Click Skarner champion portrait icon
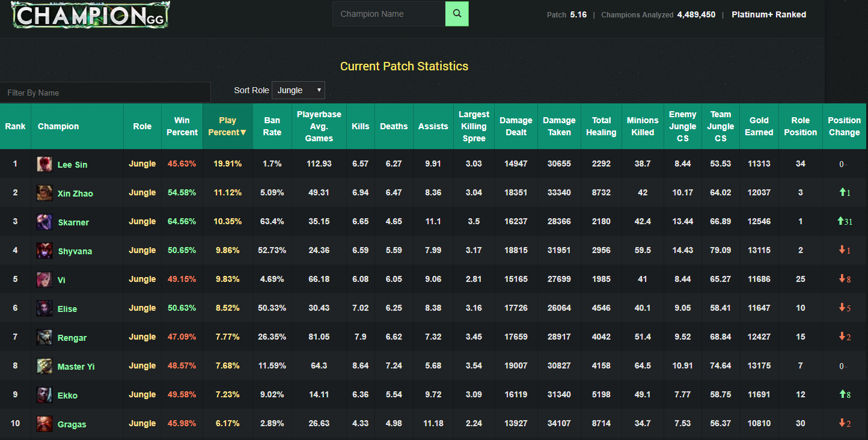Viewport: 868px width, 440px height. coord(44,222)
